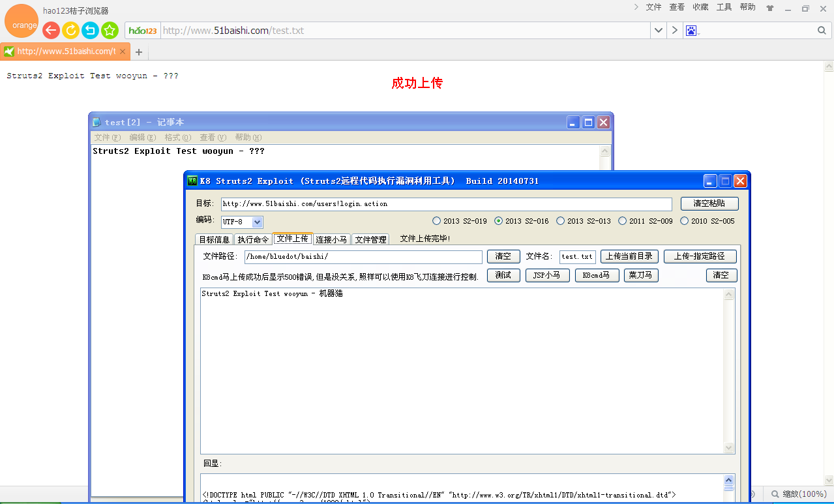This screenshot has height=504, width=834.
Task: Open the 编码 UTF-8 encoding dropdown
Action: pyautogui.click(x=257, y=222)
